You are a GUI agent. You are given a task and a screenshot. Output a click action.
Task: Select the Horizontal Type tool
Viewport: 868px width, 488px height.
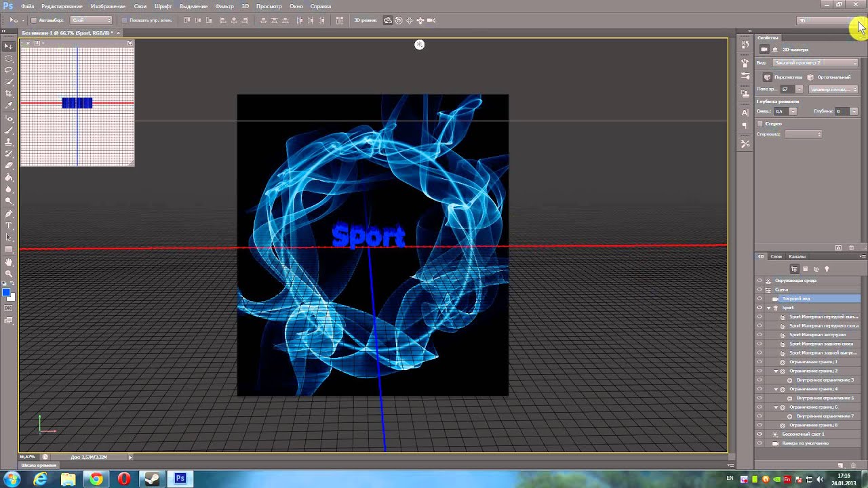pos(8,225)
